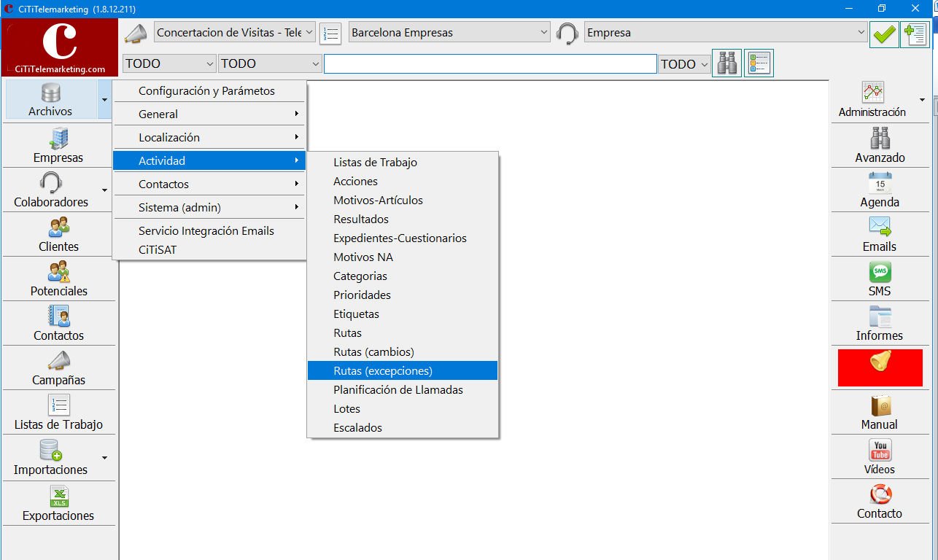Expand the Administración dropdown arrow
The width and height of the screenshot is (938, 560).
pyautogui.click(x=922, y=100)
